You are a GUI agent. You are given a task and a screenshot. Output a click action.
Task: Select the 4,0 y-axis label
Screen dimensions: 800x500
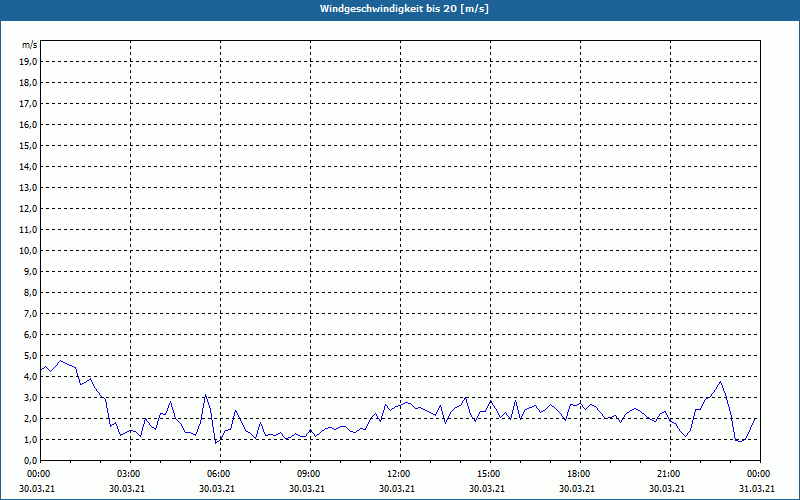[30, 377]
